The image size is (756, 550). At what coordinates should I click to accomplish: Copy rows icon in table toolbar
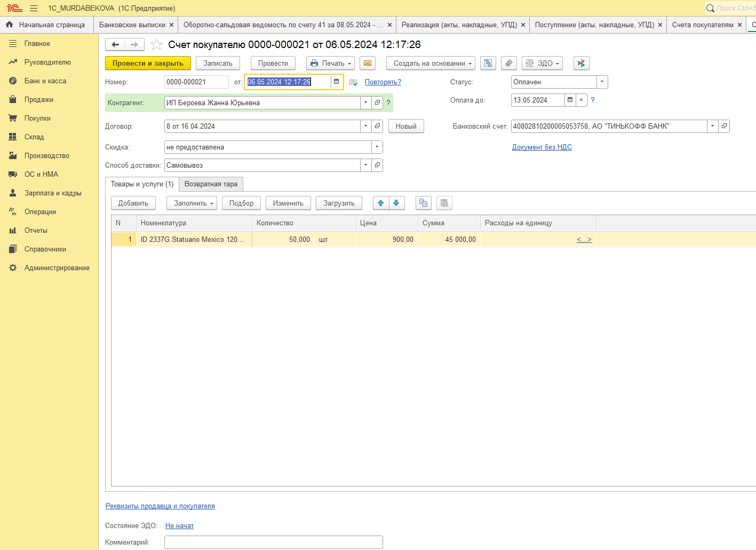pyautogui.click(x=424, y=203)
